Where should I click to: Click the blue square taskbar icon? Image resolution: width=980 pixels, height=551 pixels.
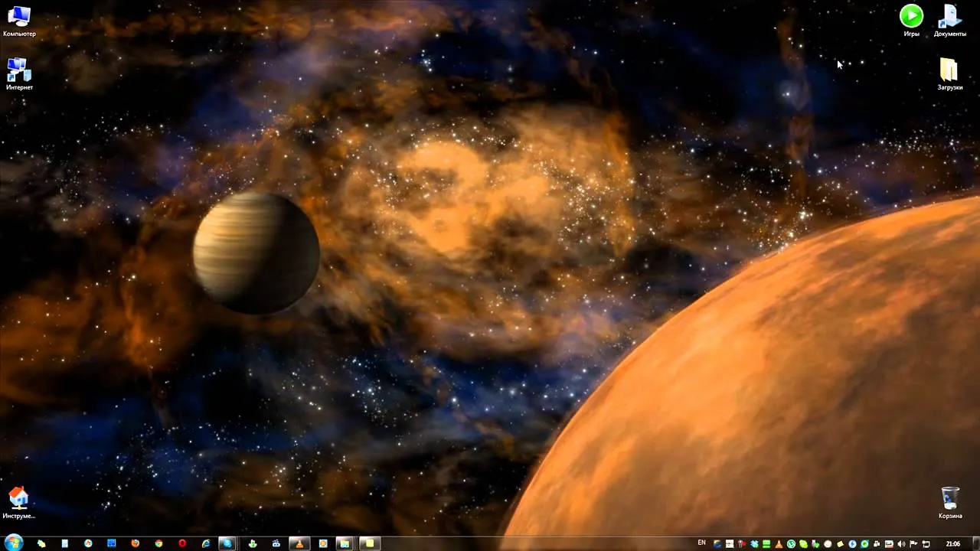pos(111,543)
